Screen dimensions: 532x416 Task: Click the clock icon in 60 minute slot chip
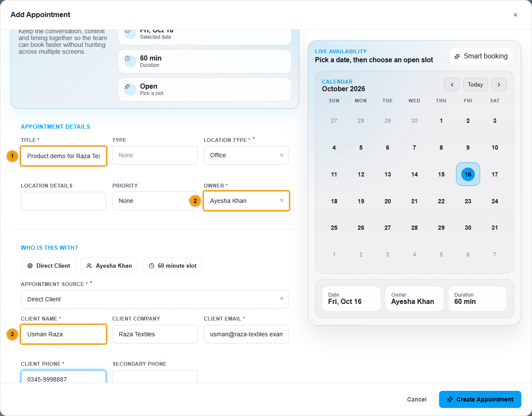151,266
